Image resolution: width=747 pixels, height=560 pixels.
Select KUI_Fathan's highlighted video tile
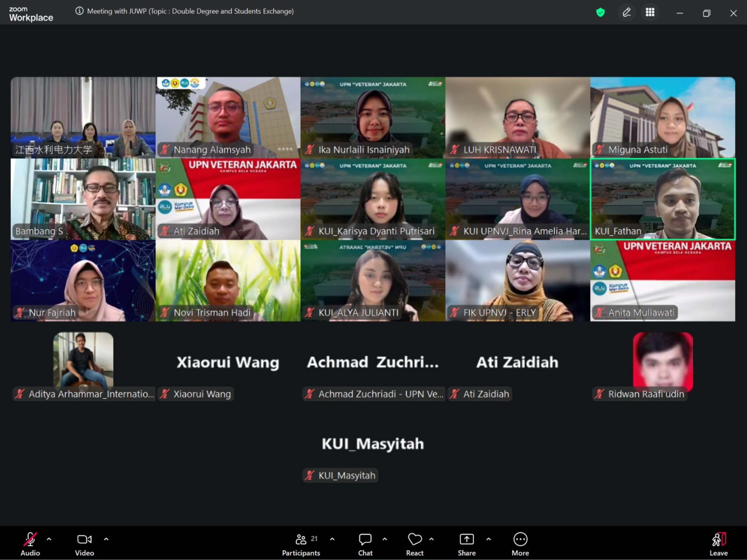(x=662, y=199)
